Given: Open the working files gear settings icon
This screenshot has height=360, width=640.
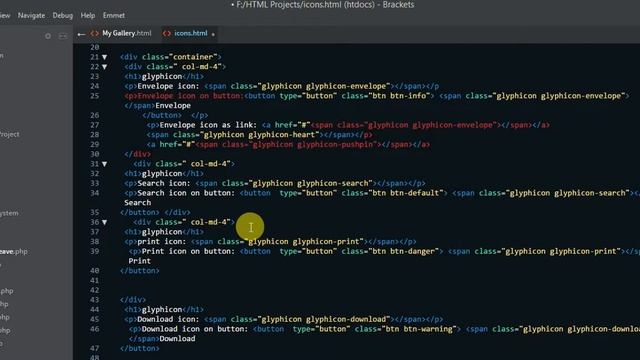Looking at the screenshot, I should pos(48,36).
